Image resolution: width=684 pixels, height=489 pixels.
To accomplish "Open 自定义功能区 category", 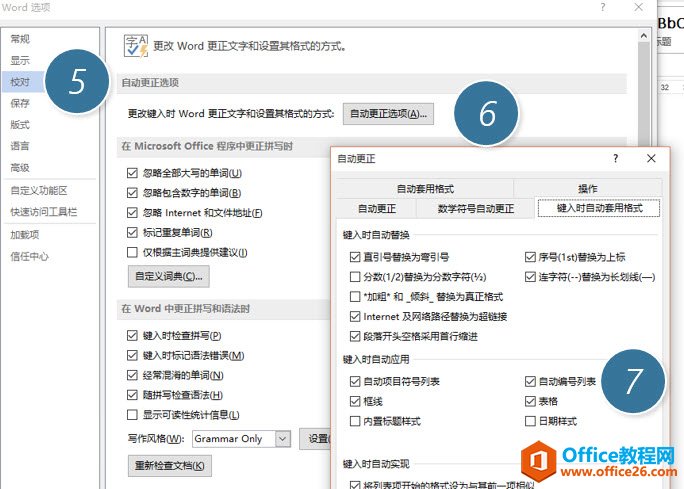I will point(39,191).
